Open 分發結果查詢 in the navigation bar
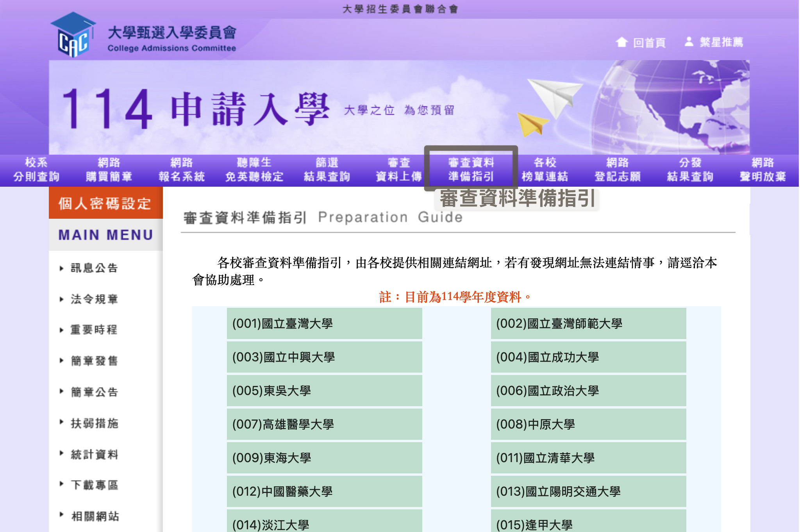The height and width of the screenshot is (532, 800). coord(690,170)
